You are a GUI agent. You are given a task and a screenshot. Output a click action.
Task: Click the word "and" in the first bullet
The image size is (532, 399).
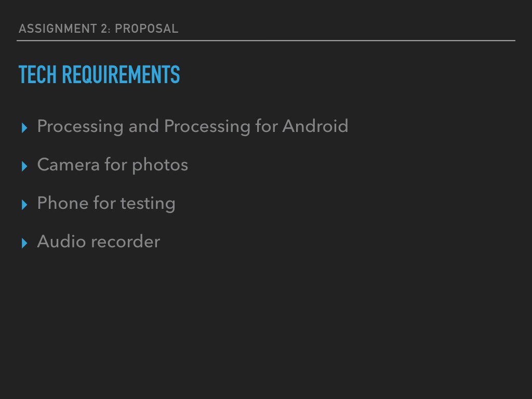pos(143,126)
